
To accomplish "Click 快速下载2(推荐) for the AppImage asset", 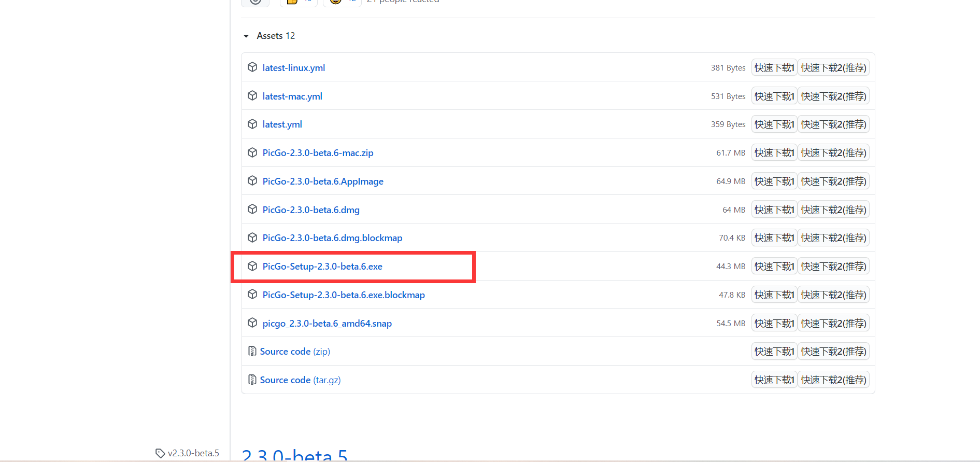I will [x=834, y=181].
